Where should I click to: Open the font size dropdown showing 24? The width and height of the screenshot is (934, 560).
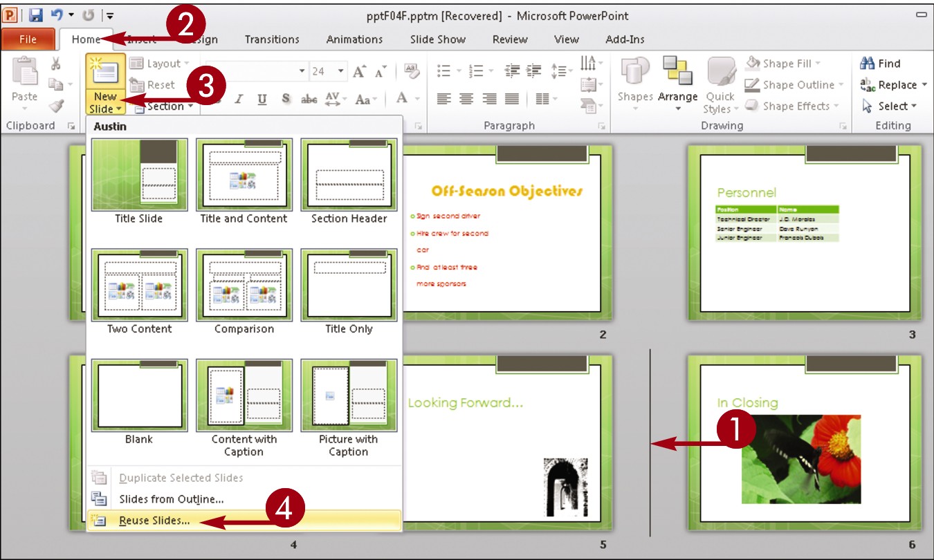tap(340, 71)
